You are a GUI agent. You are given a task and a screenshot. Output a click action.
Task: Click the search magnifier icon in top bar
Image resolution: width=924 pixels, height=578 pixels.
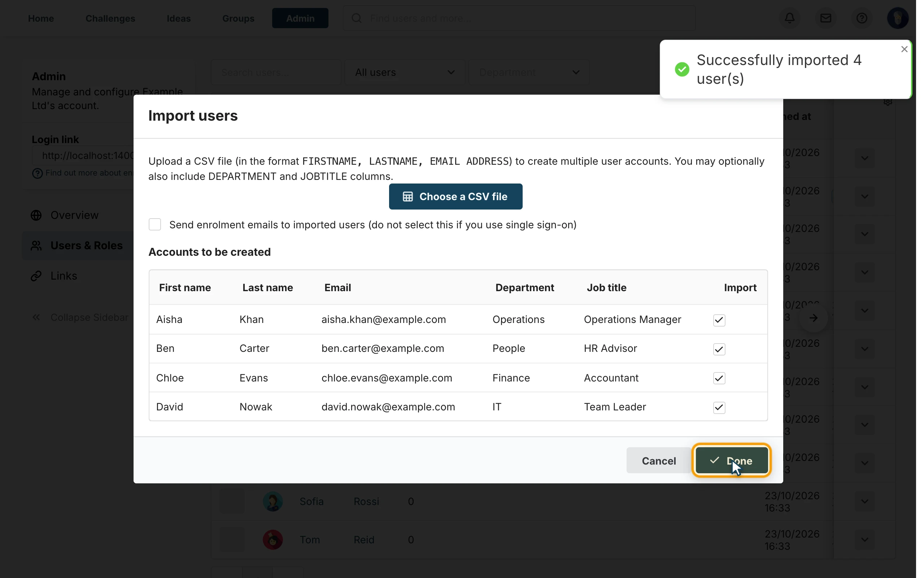tap(356, 18)
